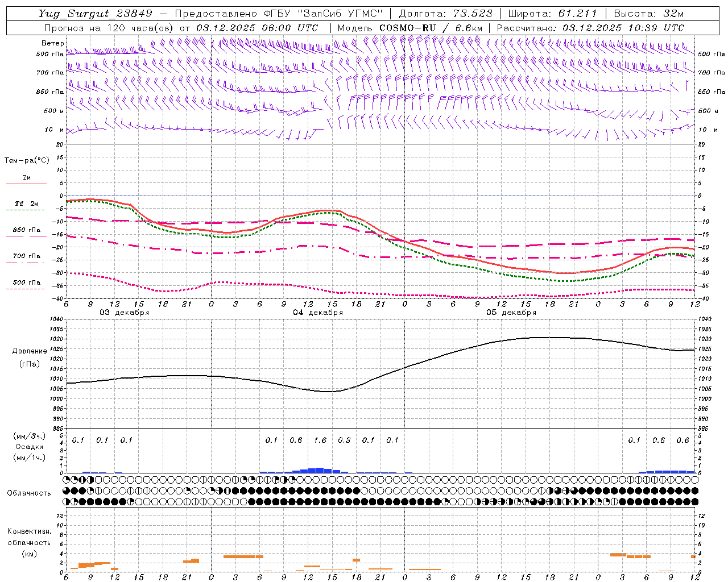728x582 pixels.
Task: Click the station name Yug_Surgut_23849
Action: coord(96,14)
